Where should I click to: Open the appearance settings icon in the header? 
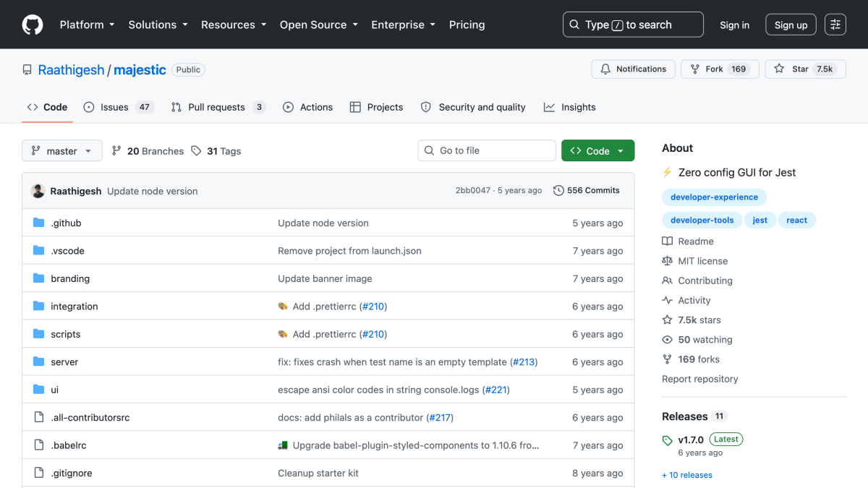(x=835, y=25)
